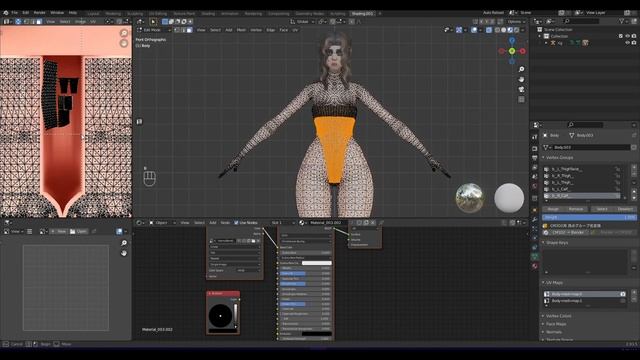Toggle the viewport camera view icon
This screenshot has width=640, height=360.
pos(521,89)
